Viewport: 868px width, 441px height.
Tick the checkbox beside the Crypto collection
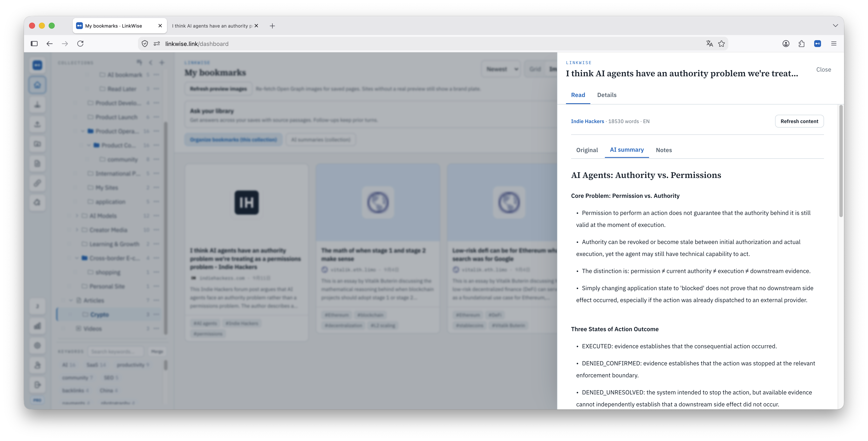(x=70, y=314)
